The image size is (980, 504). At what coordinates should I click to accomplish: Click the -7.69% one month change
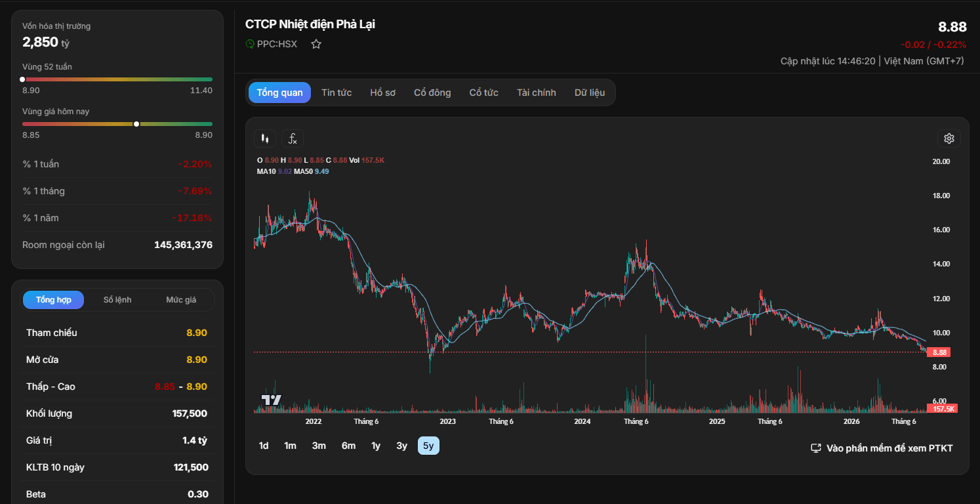pos(195,191)
